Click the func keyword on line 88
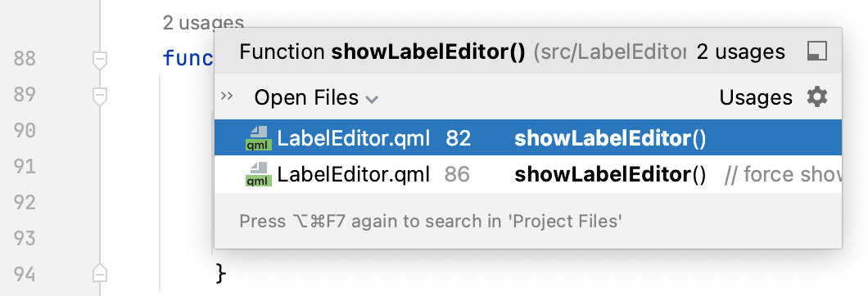Viewport: 868px width, 296px height. pos(188,58)
